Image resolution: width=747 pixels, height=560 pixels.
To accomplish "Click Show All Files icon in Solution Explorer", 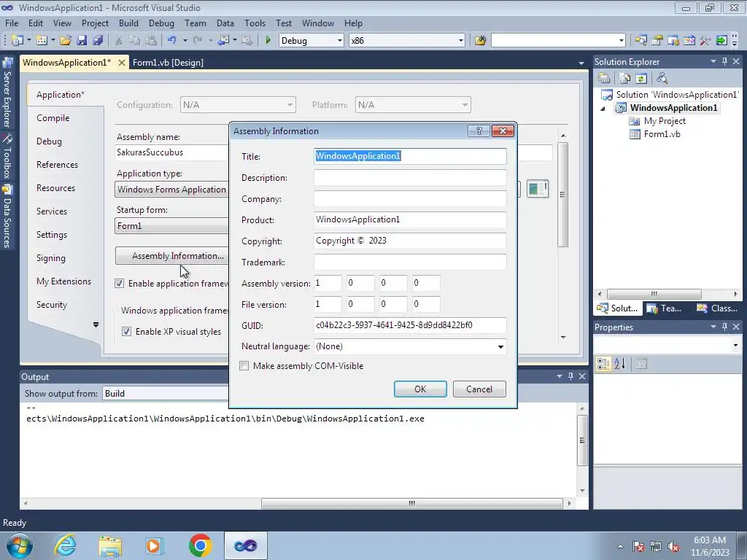I will (x=625, y=78).
